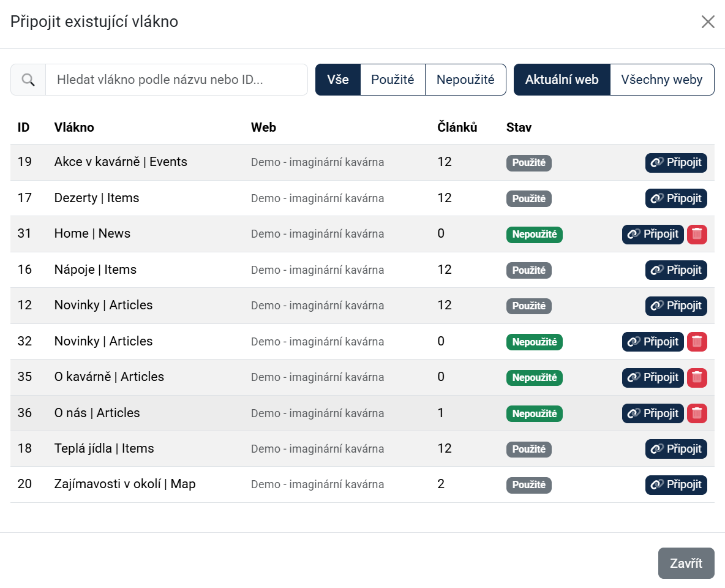Select thread name Teplá jídla | Items

(104, 448)
